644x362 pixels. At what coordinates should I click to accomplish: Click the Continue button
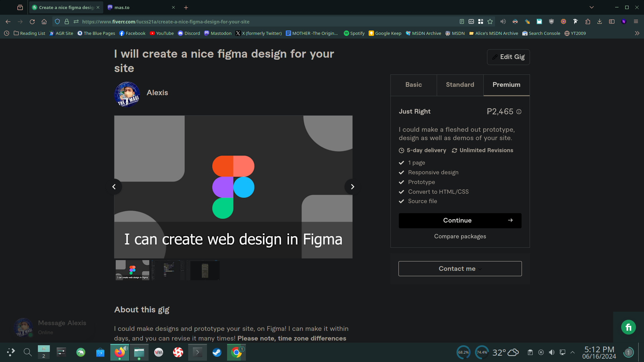(460, 221)
